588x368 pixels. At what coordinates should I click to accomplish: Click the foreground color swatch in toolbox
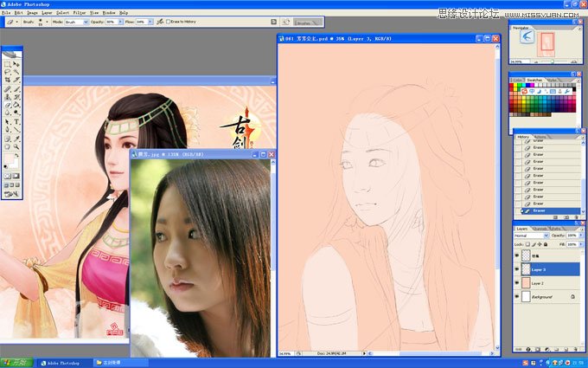[x=9, y=158]
